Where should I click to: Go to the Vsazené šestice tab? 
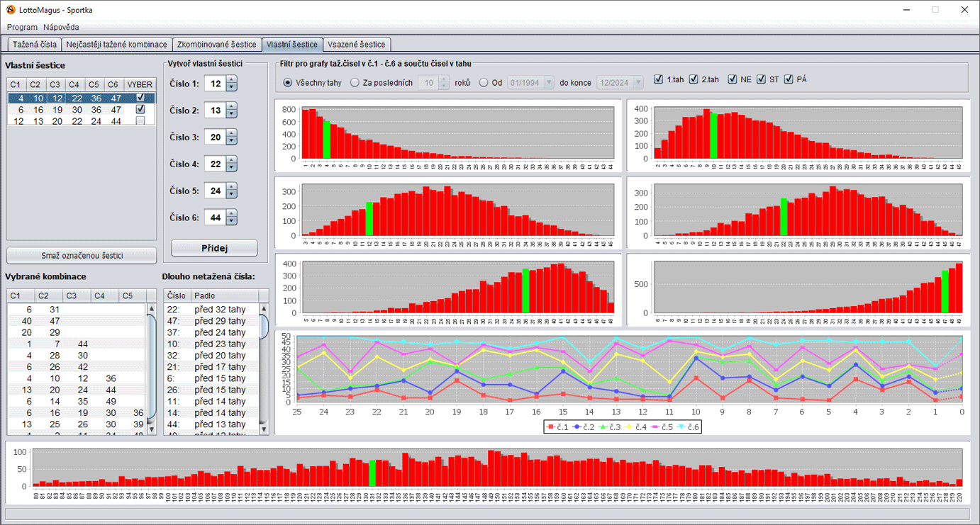tap(356, 45)
